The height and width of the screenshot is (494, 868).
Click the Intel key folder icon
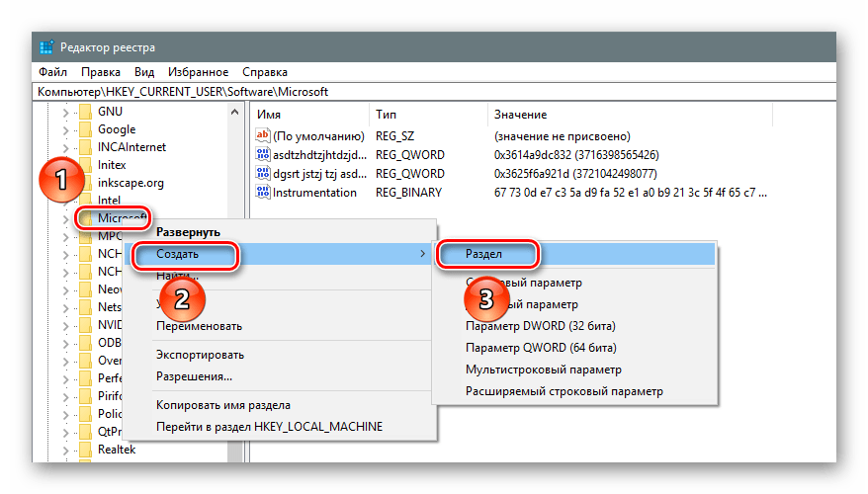[x=85, y=201]
